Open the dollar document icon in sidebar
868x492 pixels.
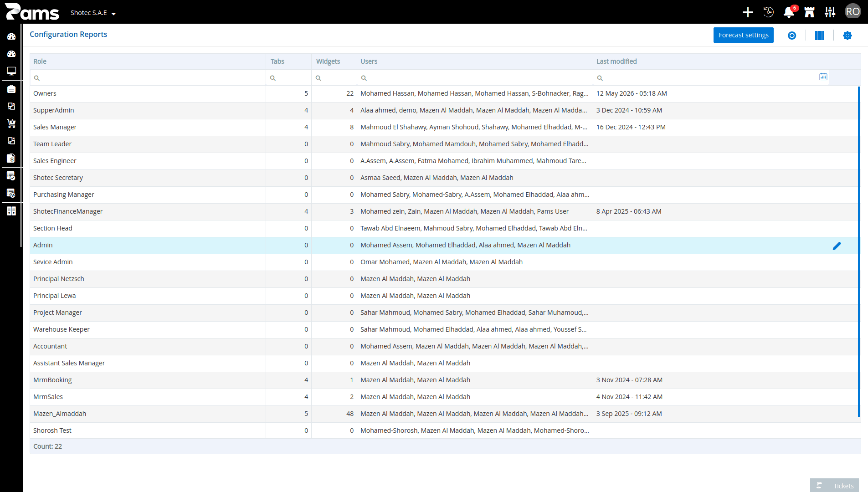(11, 158)
